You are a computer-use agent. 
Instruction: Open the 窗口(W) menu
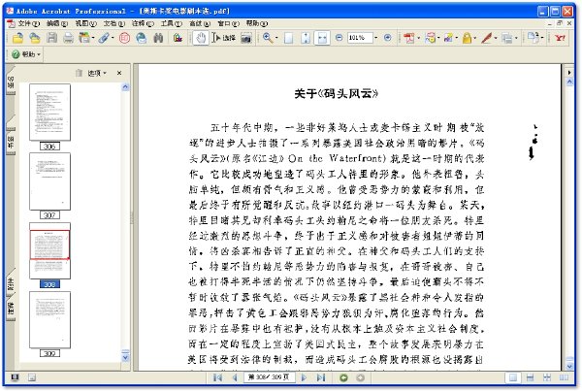[228, 23]
